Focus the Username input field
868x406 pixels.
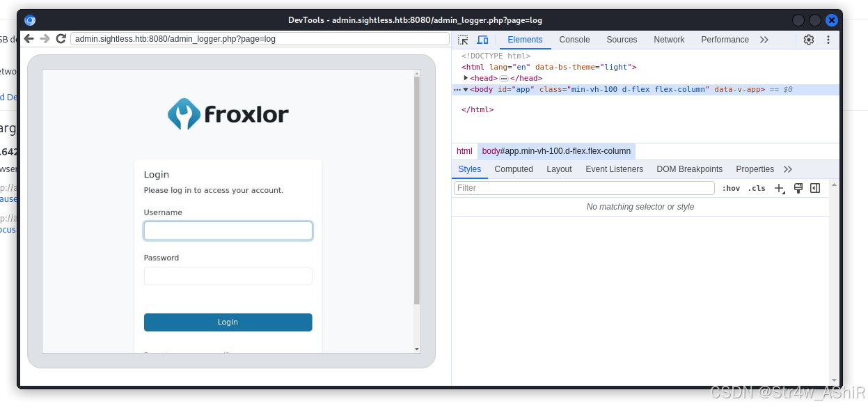coord(228,231)
